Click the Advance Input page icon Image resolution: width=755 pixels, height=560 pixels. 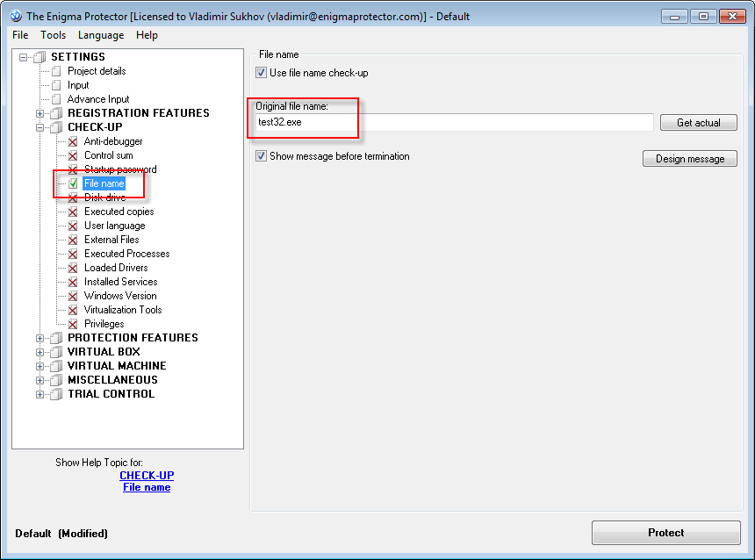[x=56, y=99]
